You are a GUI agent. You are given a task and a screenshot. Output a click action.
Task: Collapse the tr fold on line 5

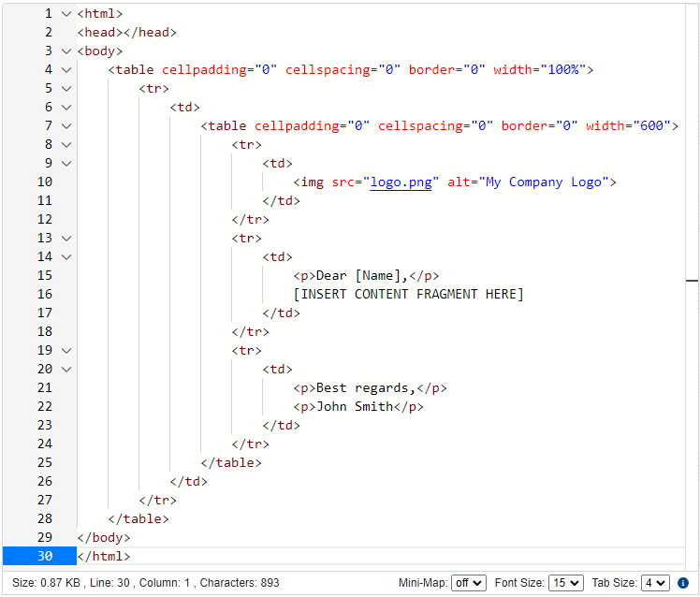66,89
